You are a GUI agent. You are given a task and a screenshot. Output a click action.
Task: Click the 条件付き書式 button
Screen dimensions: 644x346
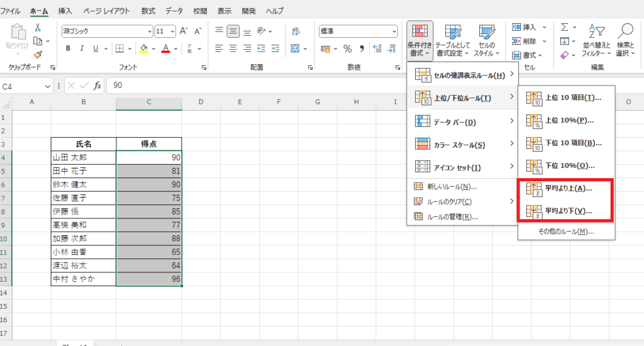(x=419, y=40)
